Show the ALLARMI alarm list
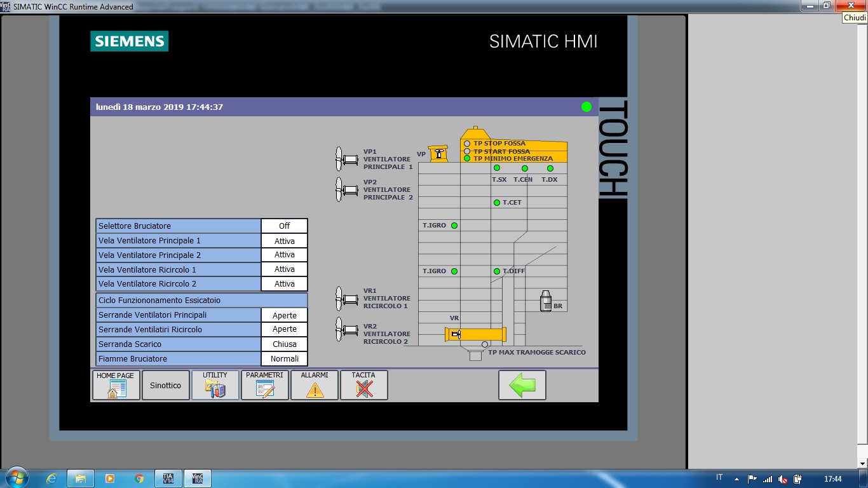Viewport: 868px width, 488px height. pos(315,385)
